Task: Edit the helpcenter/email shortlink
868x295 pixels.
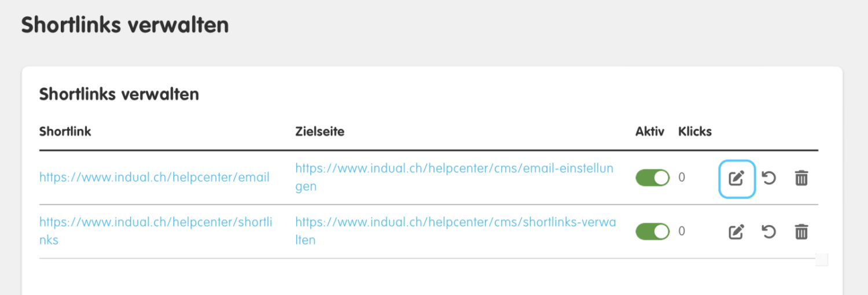Action: (736, 178)
